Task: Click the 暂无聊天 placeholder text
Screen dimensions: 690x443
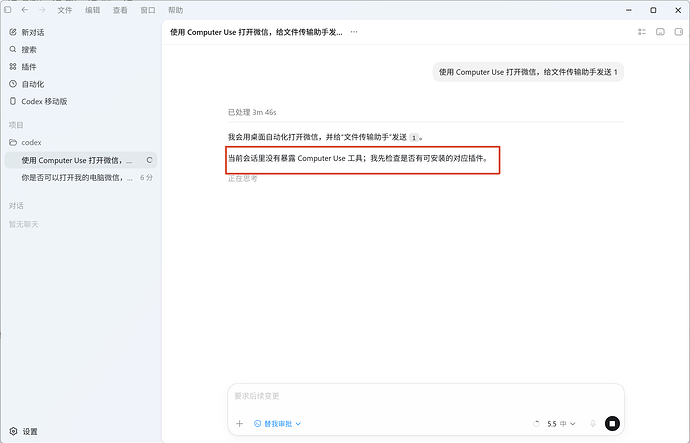Action: tap(24, 224)
